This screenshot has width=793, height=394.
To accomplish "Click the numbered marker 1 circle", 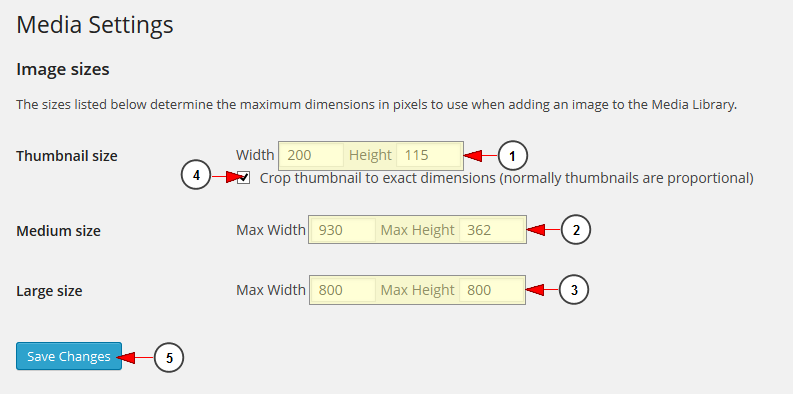I will click(x=513, y=156).
